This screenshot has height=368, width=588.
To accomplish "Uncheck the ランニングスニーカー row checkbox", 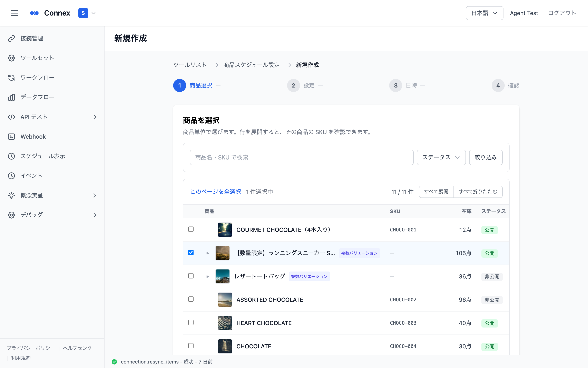I will click(x=191, y=253).
